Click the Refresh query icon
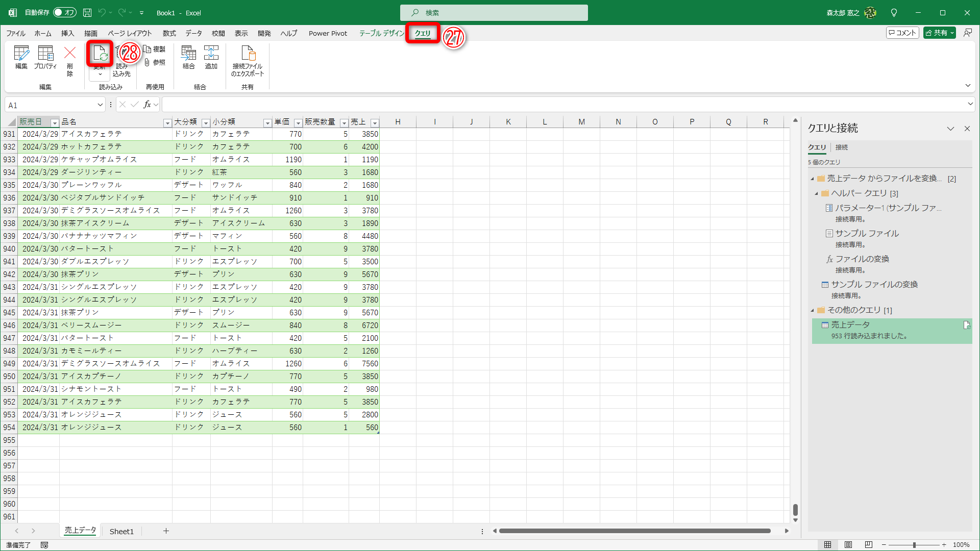This screenshot has width=980, height=551. coord(100,53)
